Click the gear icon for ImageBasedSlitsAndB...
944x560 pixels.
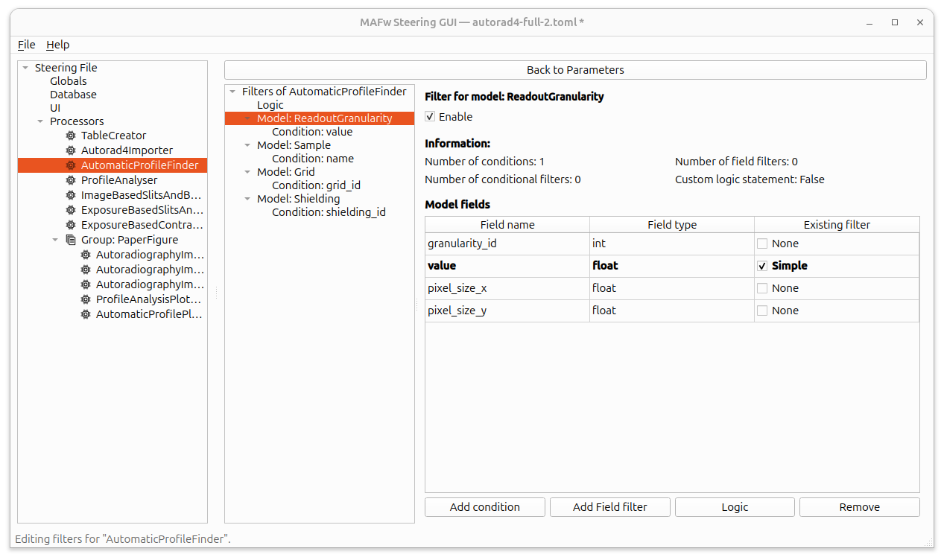pyautogui.click(x=70, y=195)
